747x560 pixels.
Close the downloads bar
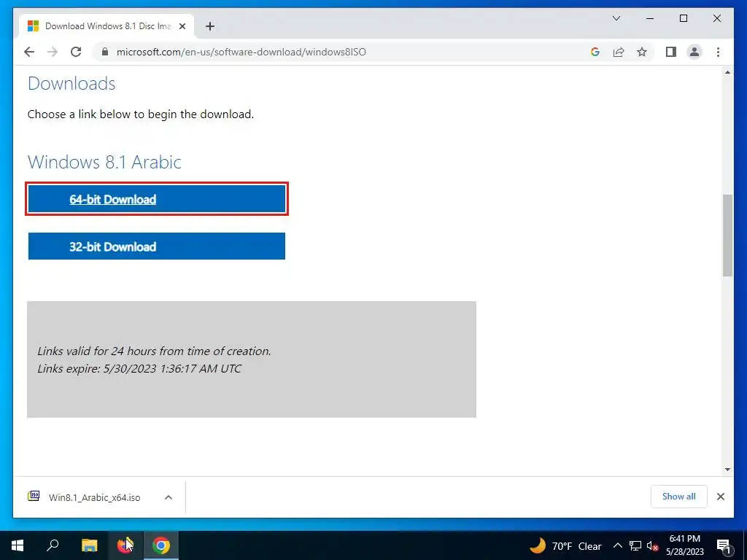[x=720, y=497]
